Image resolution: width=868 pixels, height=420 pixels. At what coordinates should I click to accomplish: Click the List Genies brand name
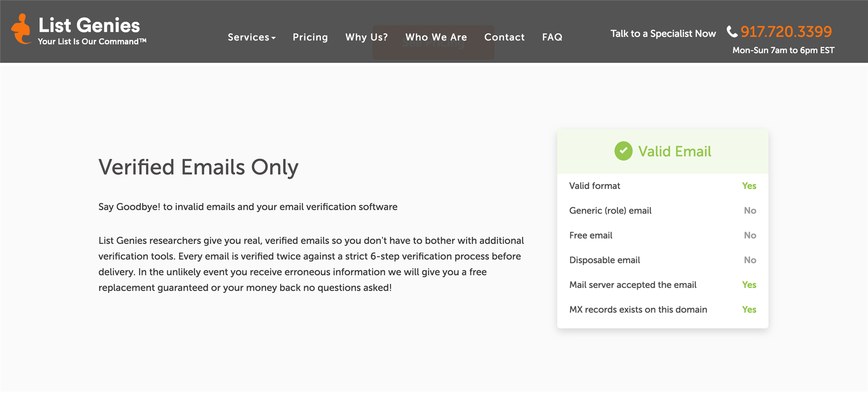(89, 25)
